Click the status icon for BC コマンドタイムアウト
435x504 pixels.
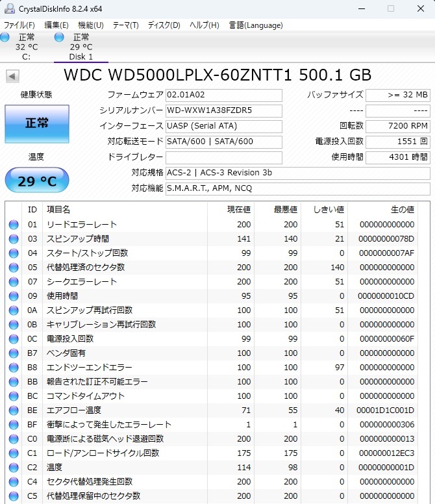14,396
